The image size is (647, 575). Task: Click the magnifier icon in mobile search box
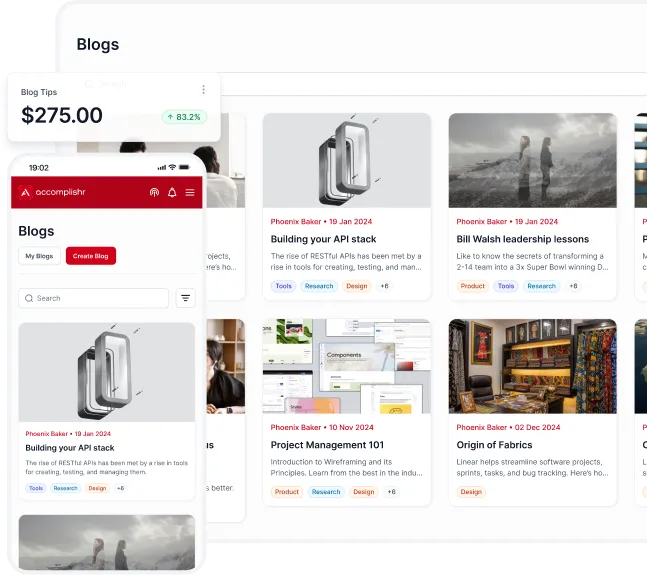pyautogui.click(x=29, y=298)
